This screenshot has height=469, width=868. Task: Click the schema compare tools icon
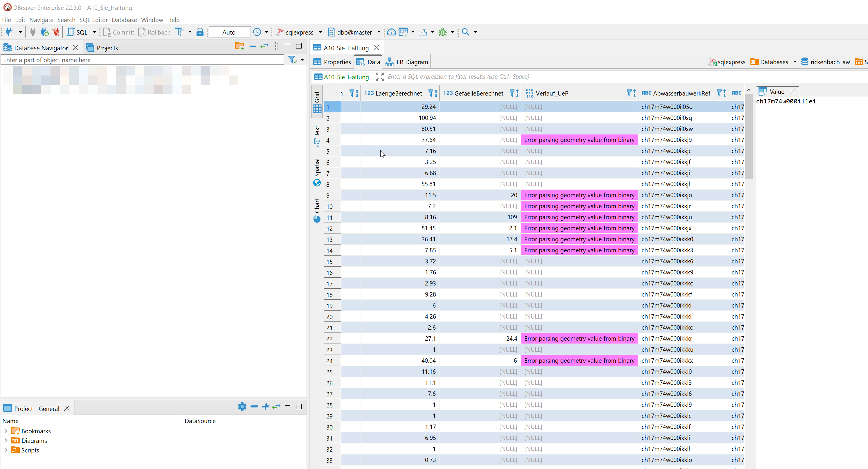(x=423, y=32)
